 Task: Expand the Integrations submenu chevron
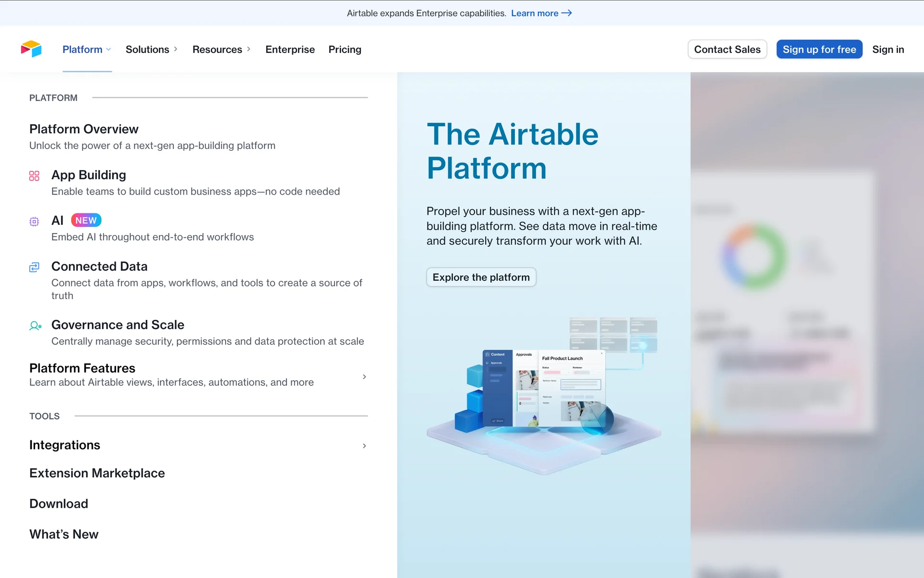click(x=364, y=446)
